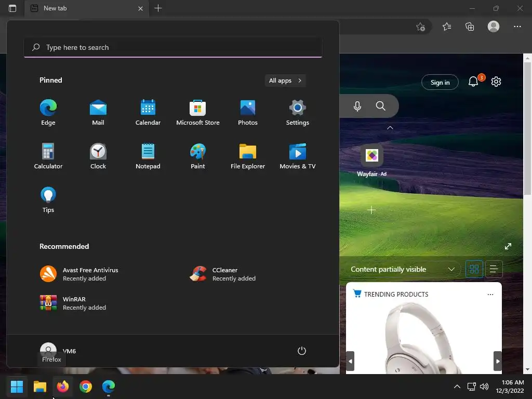Show All apps list

pos(285,81)
